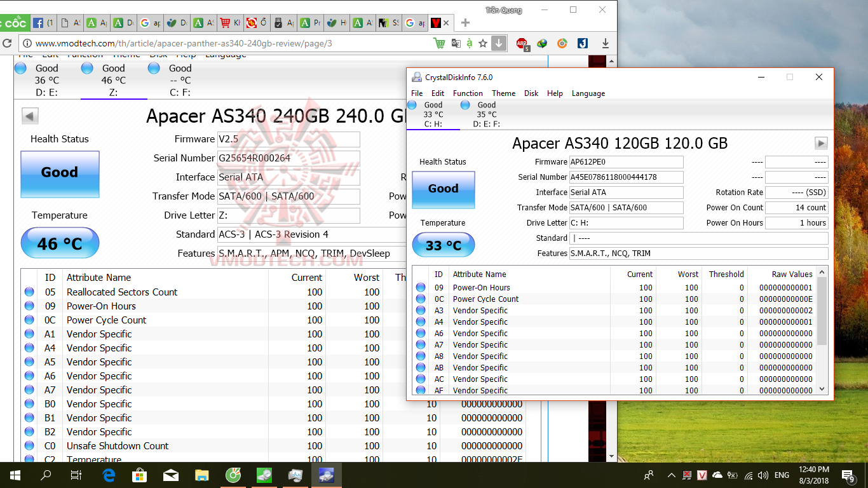Click the blue J extension icon in browser

[582, 43]
